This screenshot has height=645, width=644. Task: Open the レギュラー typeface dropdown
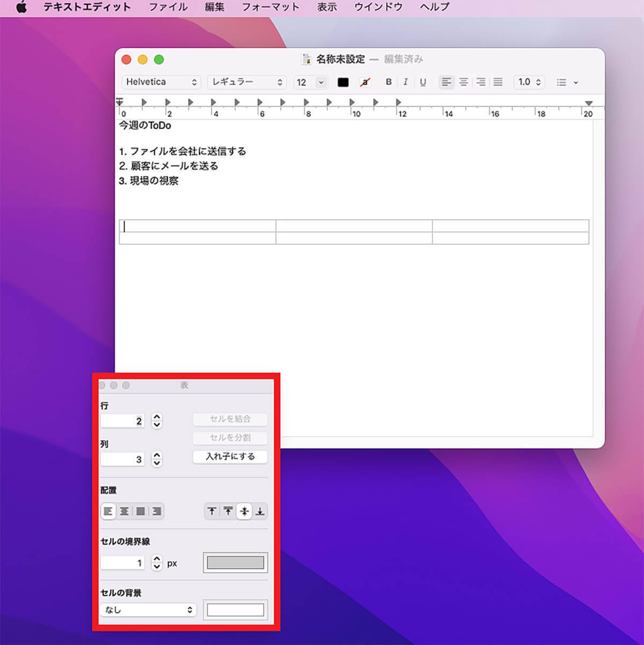pyautogui.click(x=247, y=82)
